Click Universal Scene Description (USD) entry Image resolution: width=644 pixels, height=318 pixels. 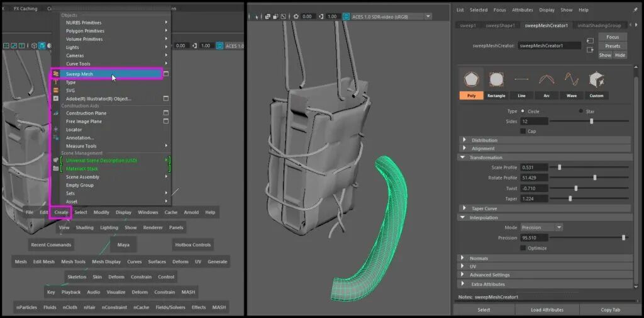pos(101,160)
